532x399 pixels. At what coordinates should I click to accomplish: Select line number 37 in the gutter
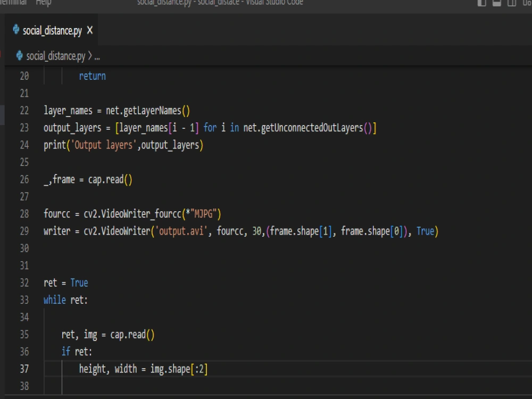24,369
